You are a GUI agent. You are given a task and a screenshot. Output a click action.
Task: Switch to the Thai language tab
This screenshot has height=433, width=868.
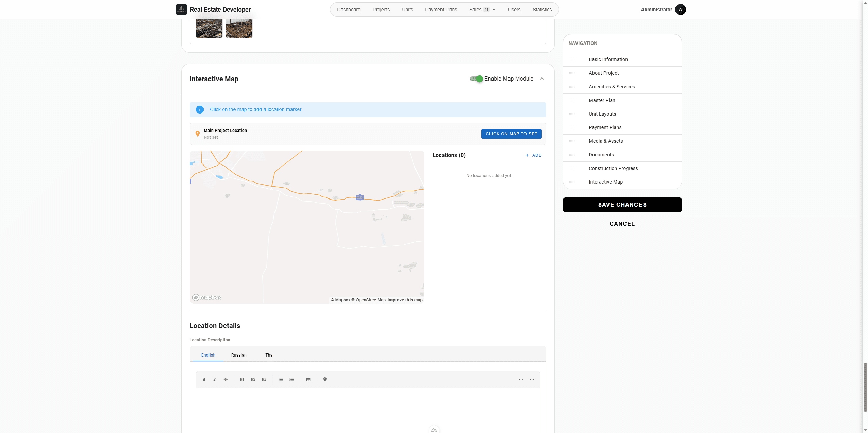(x=269, y=355)
